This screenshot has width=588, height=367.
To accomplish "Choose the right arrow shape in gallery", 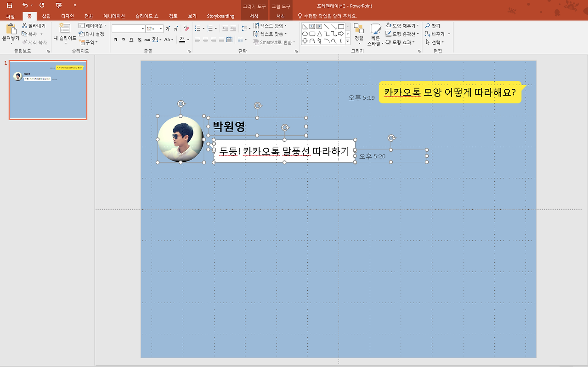I will [x=341, y=34].
